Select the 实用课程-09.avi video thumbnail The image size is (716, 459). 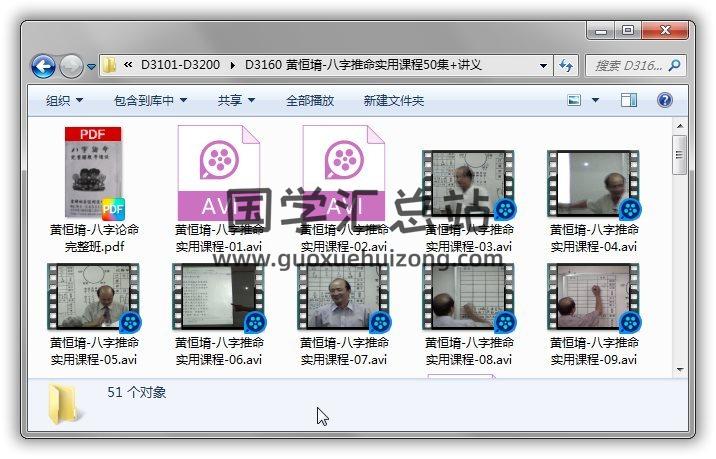pos(594,297)
